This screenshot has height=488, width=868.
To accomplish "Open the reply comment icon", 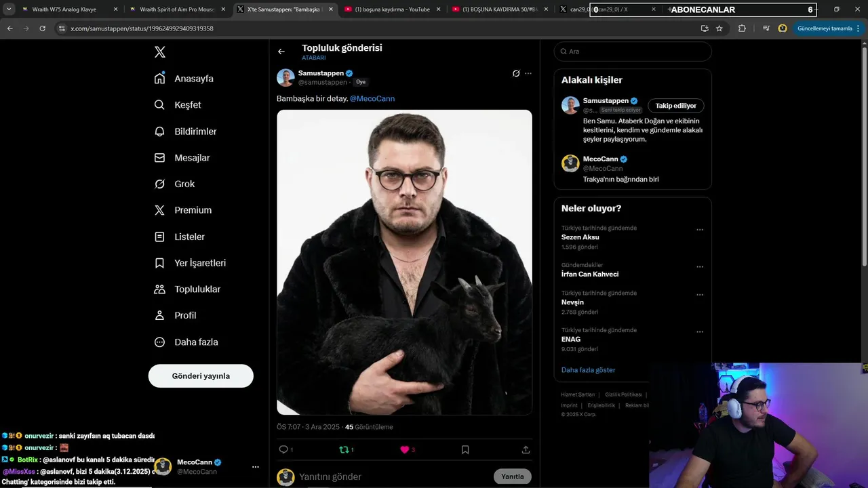I will point(283,449).
